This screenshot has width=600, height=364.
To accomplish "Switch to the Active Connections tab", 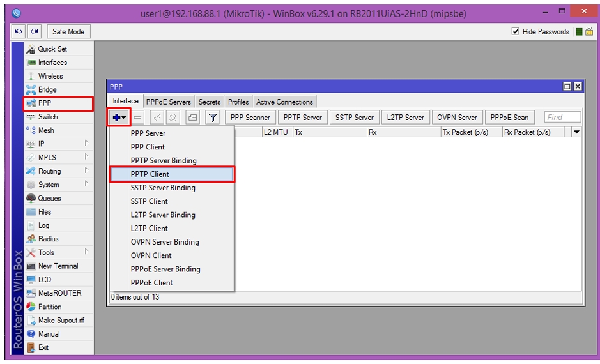I will click(285, 102).
